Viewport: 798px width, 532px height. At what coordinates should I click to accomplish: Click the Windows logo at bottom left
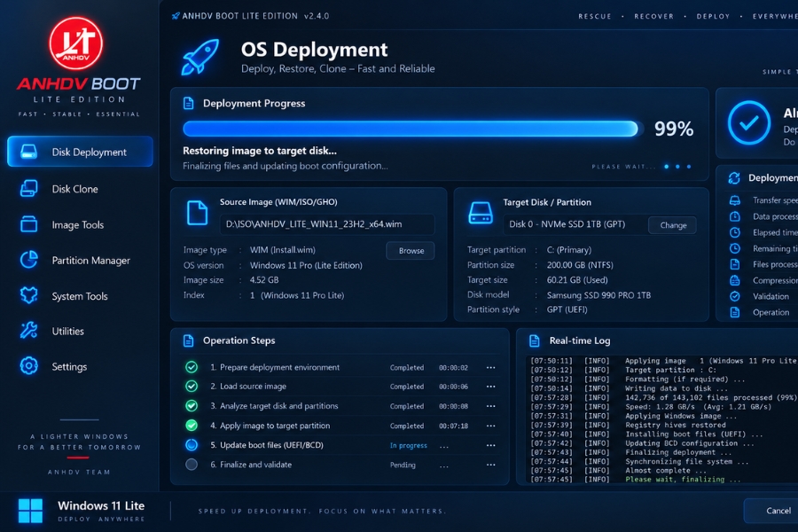coord(30,511)
